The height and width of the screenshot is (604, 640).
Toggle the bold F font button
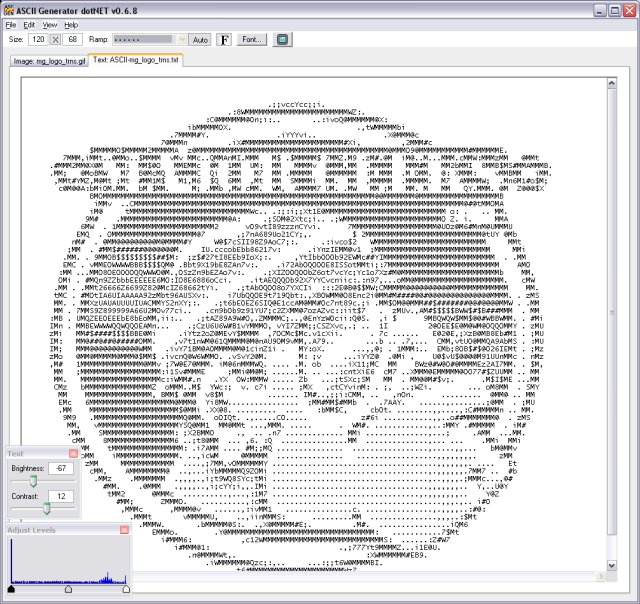pos(224,40)
